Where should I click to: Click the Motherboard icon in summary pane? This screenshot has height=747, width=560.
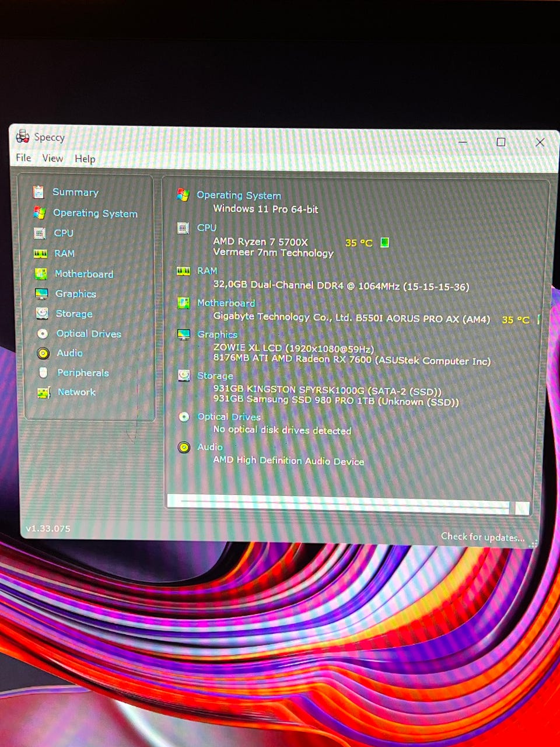[x=183, y=303]
